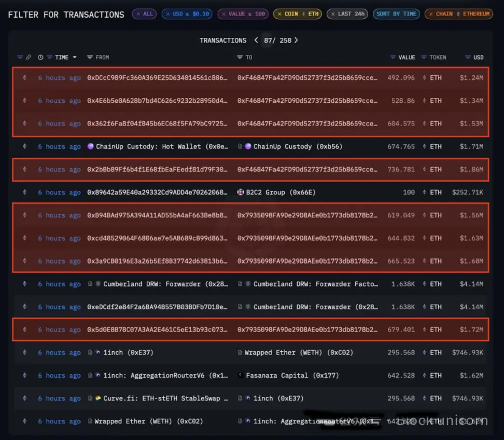The image size is (504, 440).
Task: Click the Curve.fi logo icon
Action: pyautogui.click(x=98, y=398)
